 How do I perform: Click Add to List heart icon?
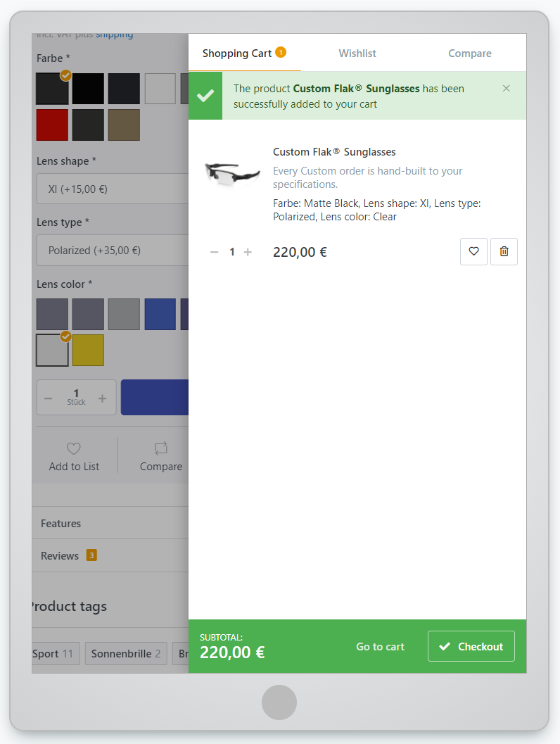pos(74,448)
